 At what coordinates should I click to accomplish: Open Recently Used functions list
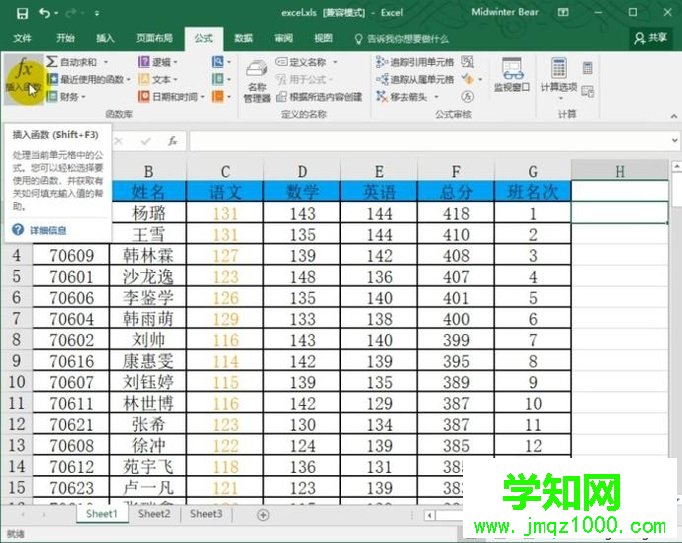tap(88, 79)
